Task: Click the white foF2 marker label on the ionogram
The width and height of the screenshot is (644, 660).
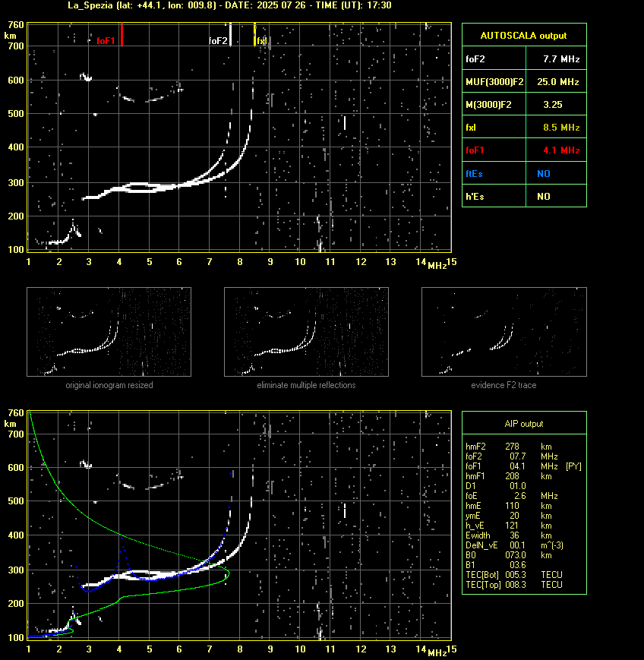Action: click(x=218, y=41)
